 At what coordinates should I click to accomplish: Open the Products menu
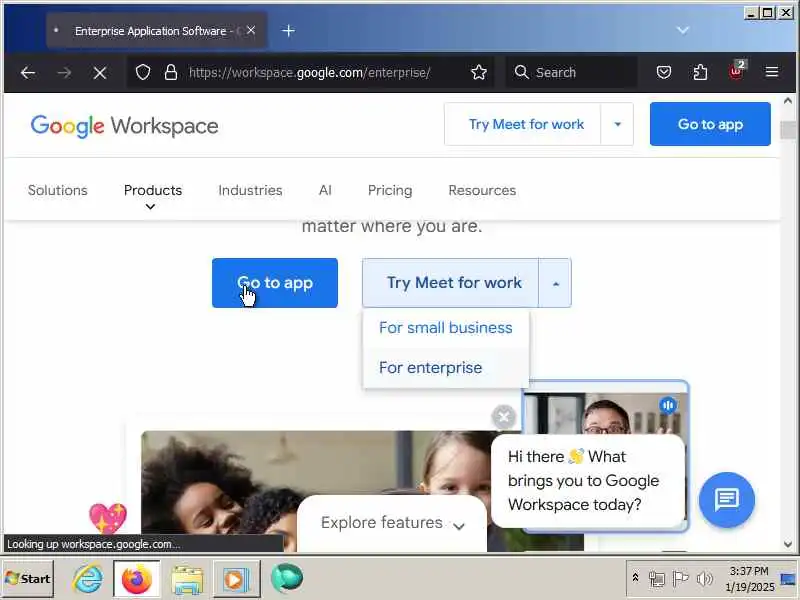pyautogui.click(x=153, y=190)
